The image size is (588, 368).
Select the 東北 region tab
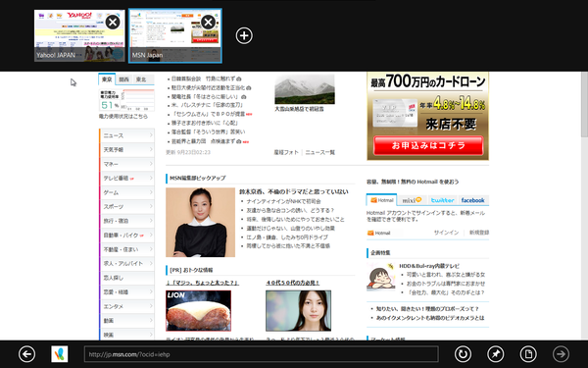[x=141, y=79]
